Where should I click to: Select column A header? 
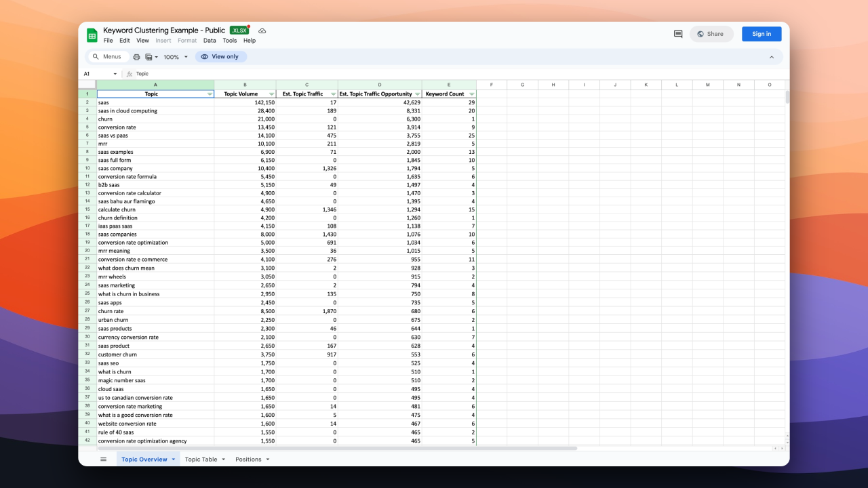point(155,85)
